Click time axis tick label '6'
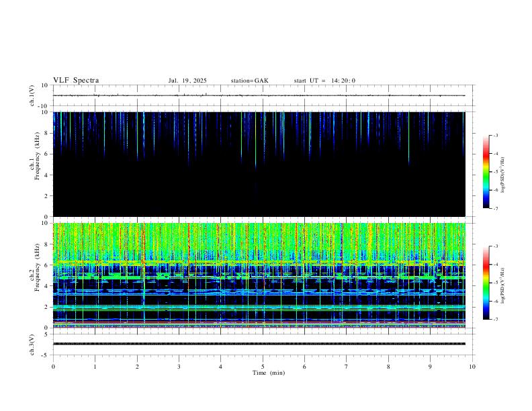 point(304,367)
